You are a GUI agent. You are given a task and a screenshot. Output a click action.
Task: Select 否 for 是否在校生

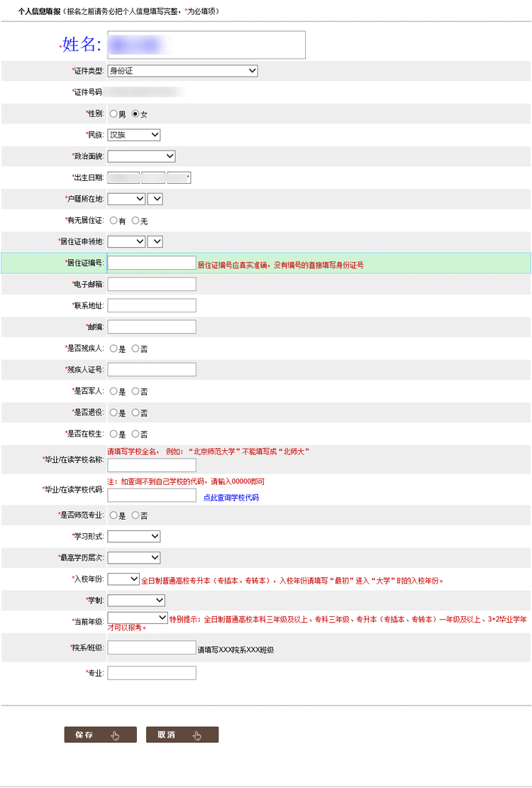[x=135, y=434]
